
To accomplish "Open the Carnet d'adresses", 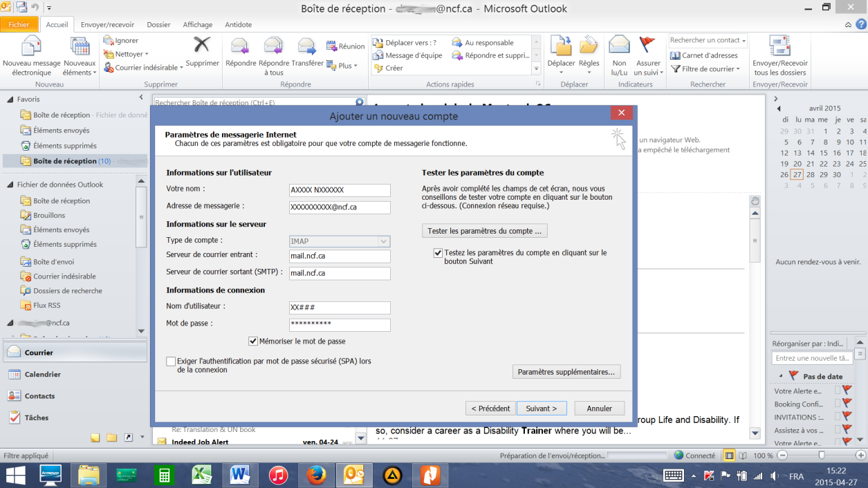I will (704, 55).
